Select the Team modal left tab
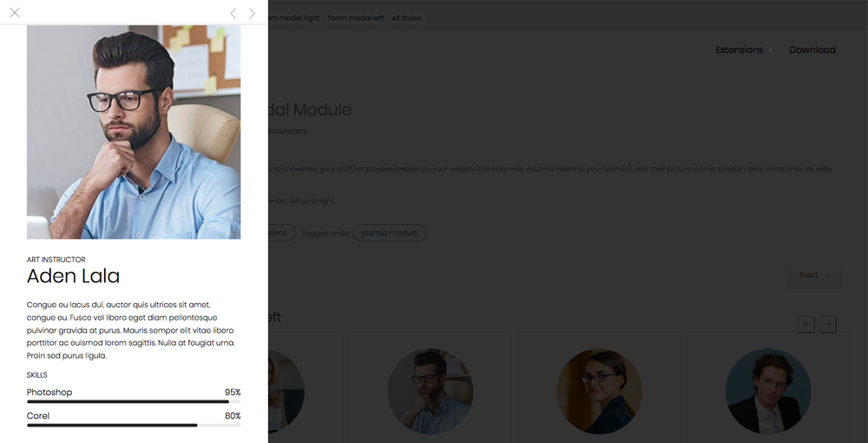The width and height of the screenshot is (868, 443). tap(355, 18)
